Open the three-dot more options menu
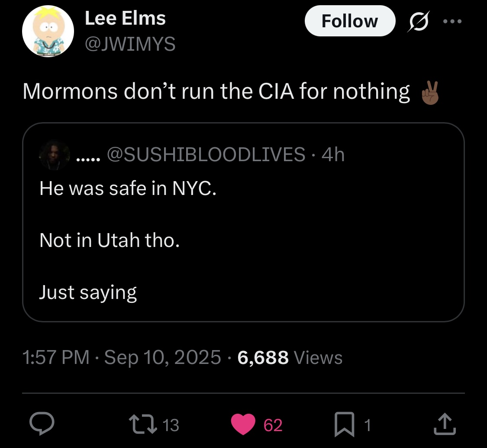 pos(453,21)
